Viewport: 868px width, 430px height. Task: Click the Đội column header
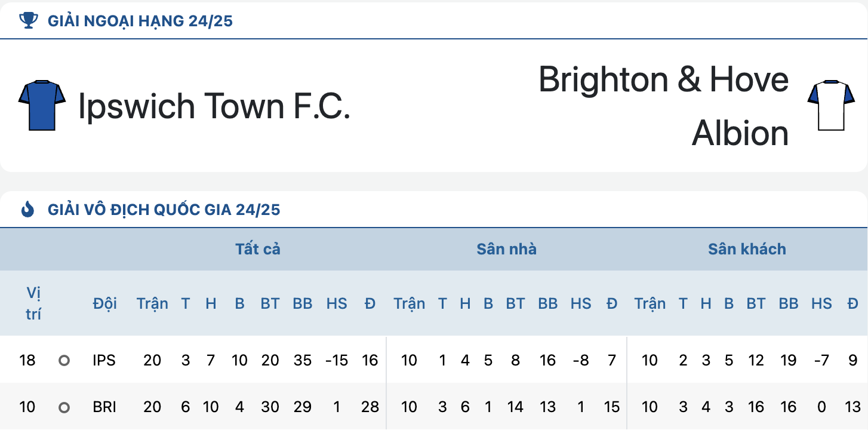click(104, 303)
